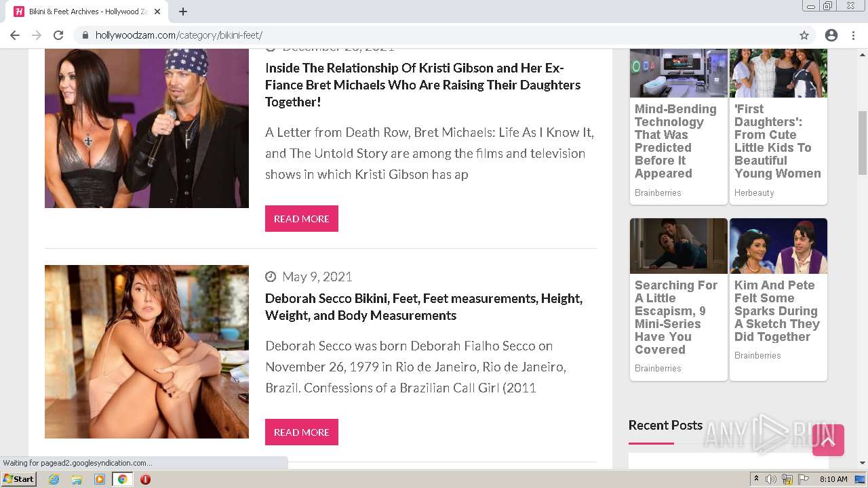Launch Internet Explorer from taskbar
The height and width of the screenshot is (488, 868).
click(x=54, y=479)
